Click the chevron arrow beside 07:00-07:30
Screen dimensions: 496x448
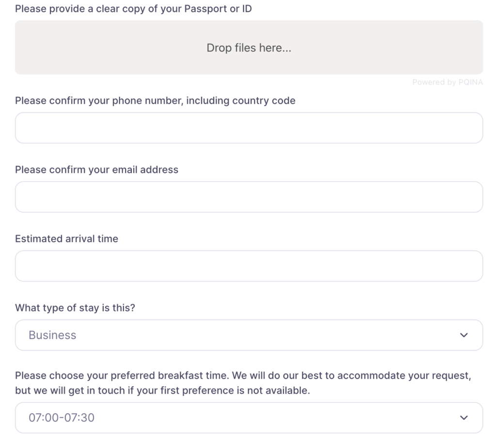[464, 417]
